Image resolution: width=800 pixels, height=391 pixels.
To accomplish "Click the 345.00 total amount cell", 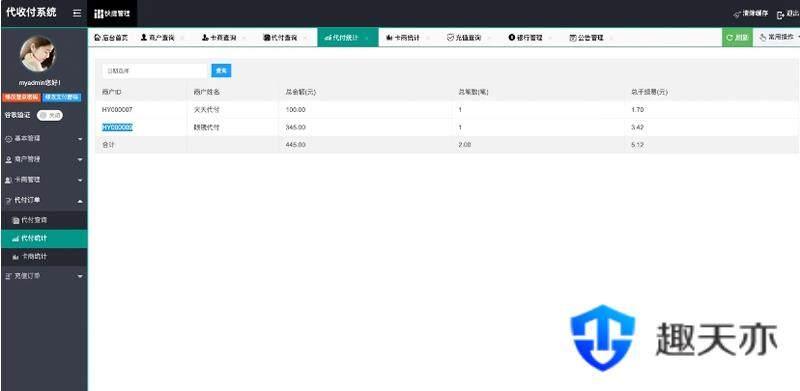I will 295,128.
